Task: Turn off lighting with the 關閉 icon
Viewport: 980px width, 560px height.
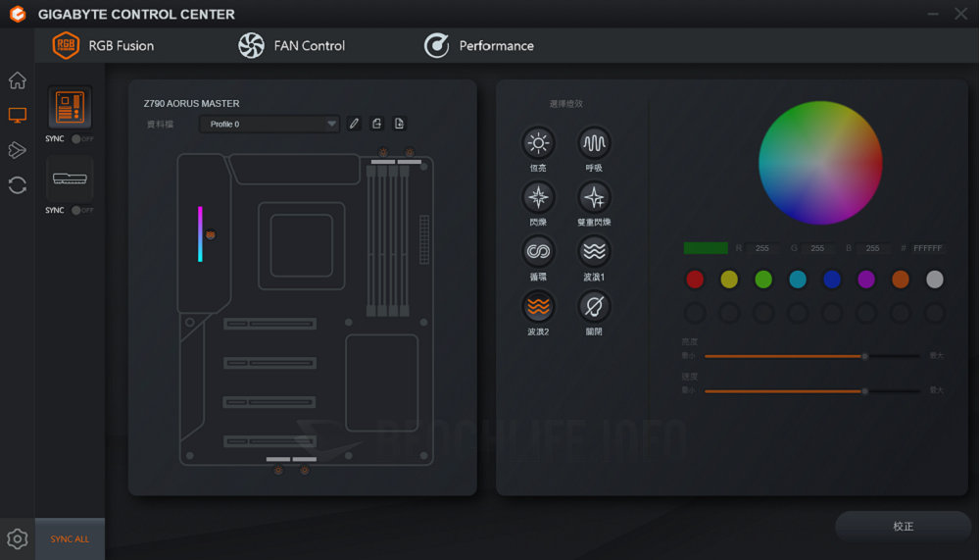Action: click(x=594, y=307)
